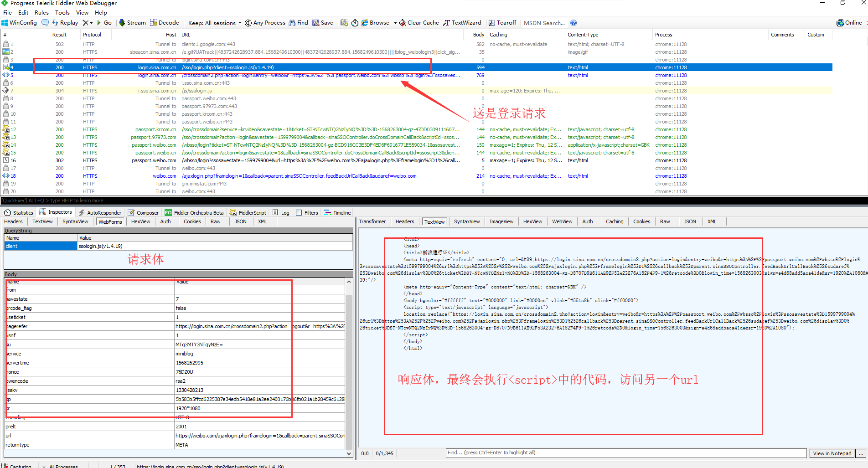
Task: Sort sessions by Result column header
Action: click(60, 35)
